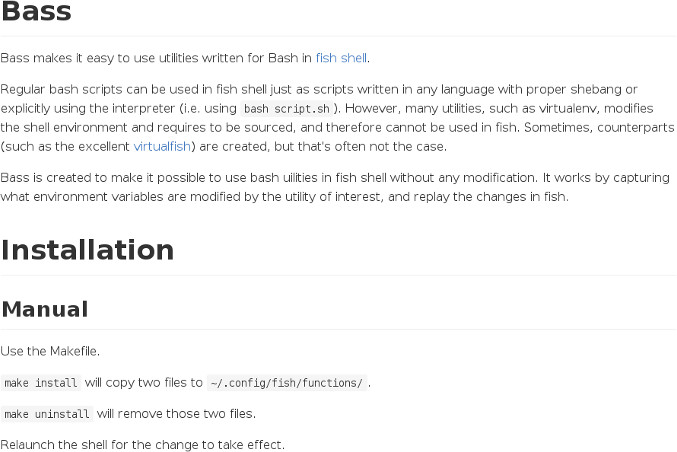Click the 'Relaunch the shell' sentence

pos(142,444)
